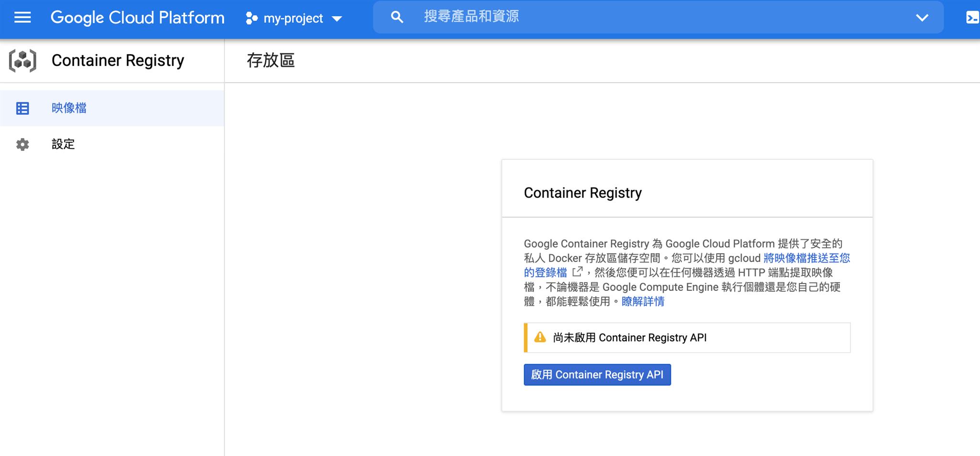Click the Container Registry sidebar title

pyautogui.click(x=118, y=61)
